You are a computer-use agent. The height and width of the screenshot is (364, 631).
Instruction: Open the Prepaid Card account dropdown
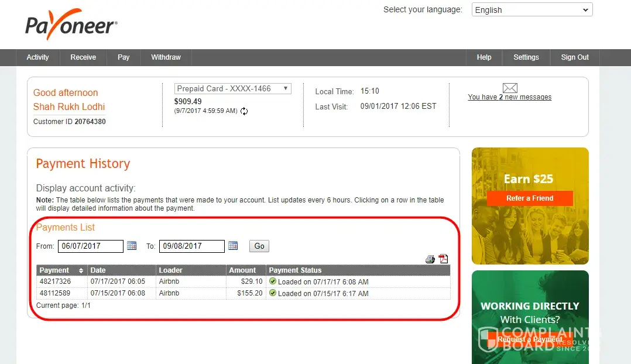232,88
